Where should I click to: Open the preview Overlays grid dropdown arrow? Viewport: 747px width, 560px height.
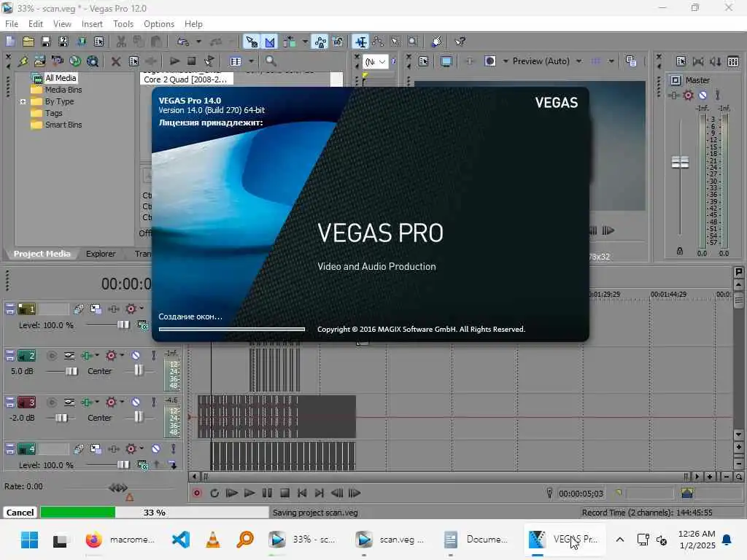click(x=611, y=61)
